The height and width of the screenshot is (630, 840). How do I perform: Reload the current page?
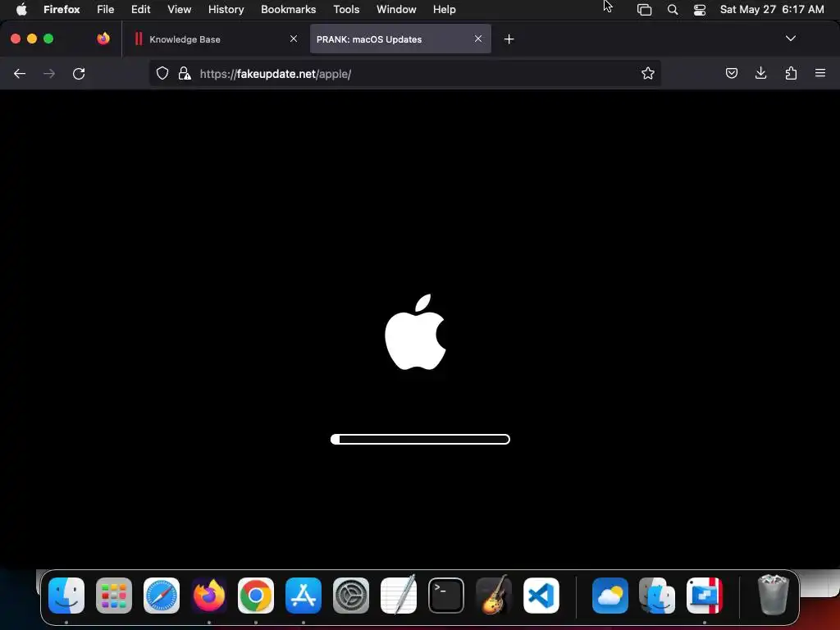79,74
